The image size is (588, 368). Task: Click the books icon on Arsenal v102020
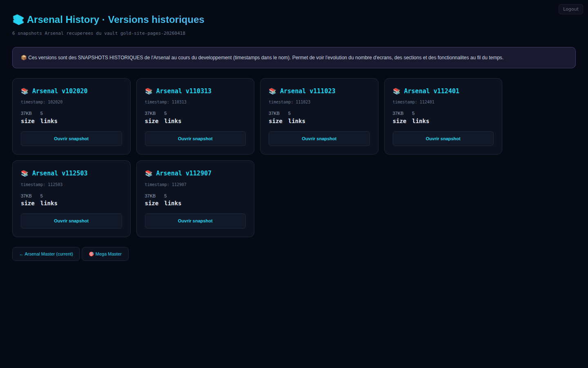(24, 91)
